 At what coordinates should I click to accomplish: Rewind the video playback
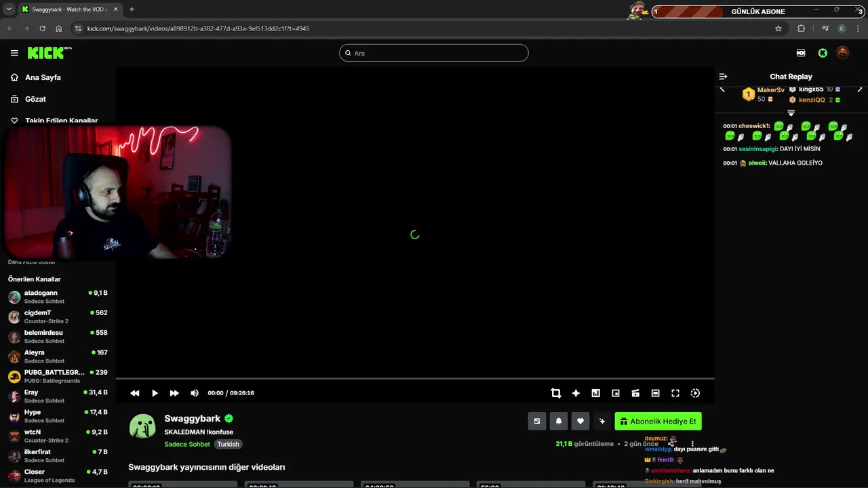[x=135, y=393]
